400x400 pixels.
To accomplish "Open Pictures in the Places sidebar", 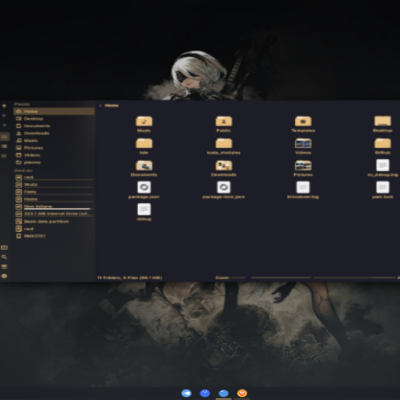I will pos(54,148).
